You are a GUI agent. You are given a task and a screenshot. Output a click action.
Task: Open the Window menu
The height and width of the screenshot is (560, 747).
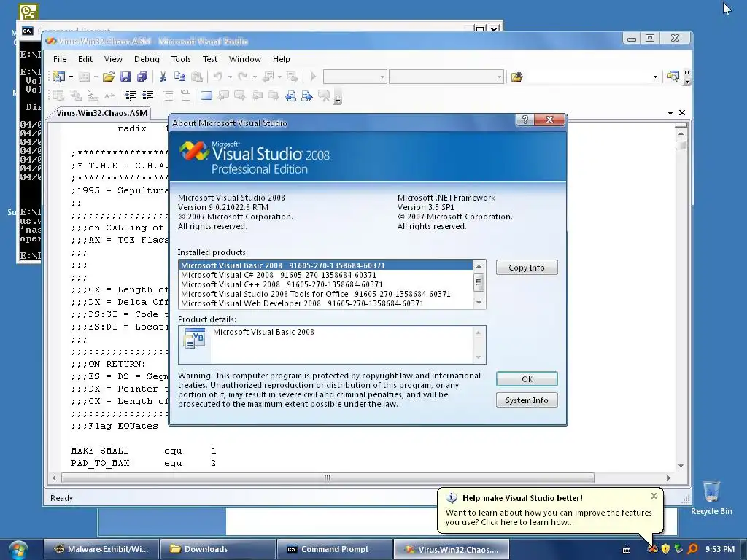click(245, 59)
